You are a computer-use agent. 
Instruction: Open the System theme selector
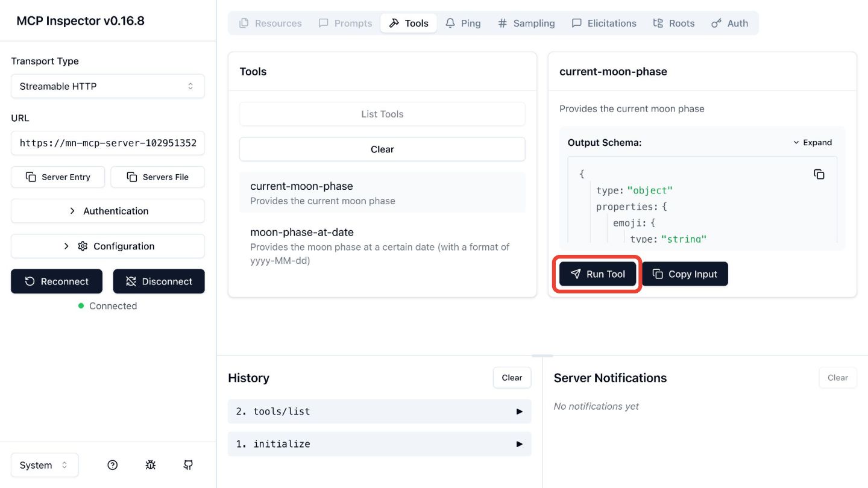pyautogui.click(x=45, y=465)
